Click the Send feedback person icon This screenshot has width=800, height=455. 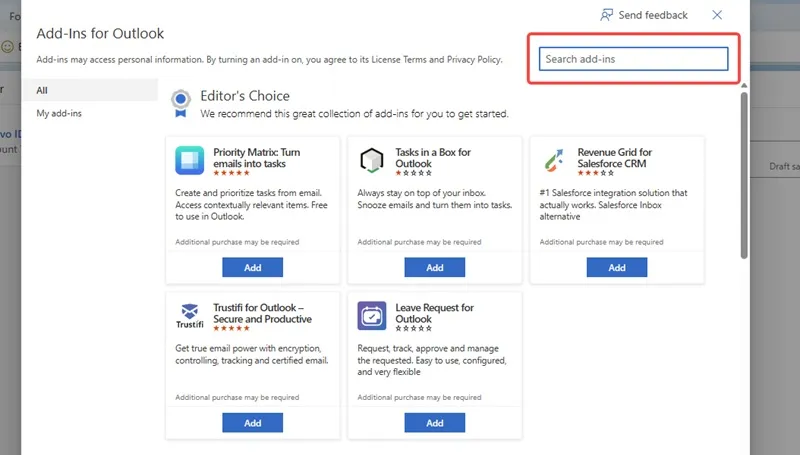(606, 15)
